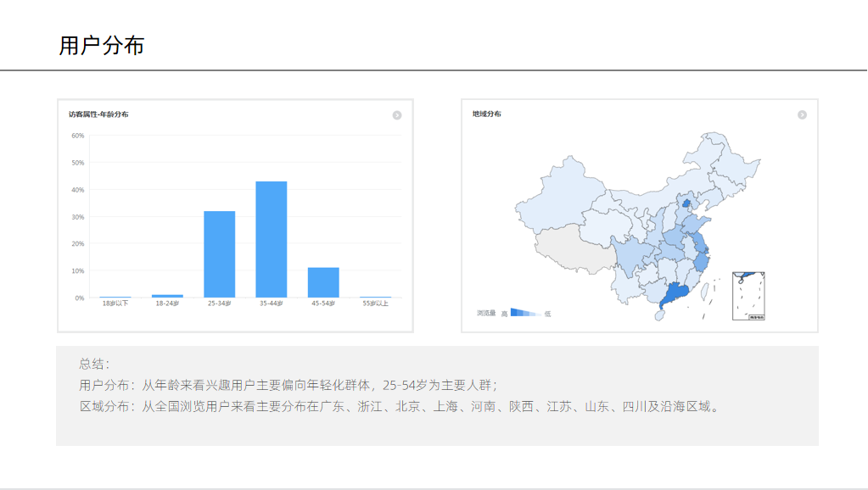Select dark blue Guangdong province on map
Screen dimensions: 868x490
[674, 295]
